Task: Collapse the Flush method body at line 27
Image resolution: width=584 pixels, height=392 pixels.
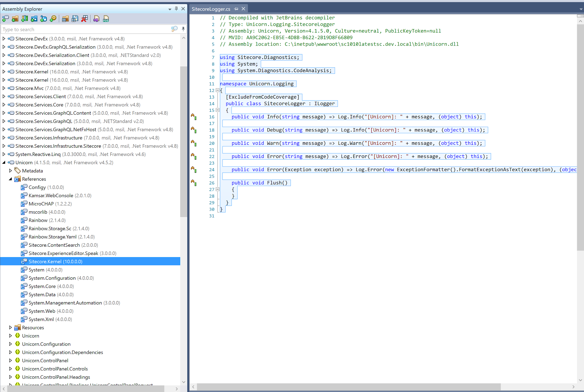Action: tap(218, 189)
